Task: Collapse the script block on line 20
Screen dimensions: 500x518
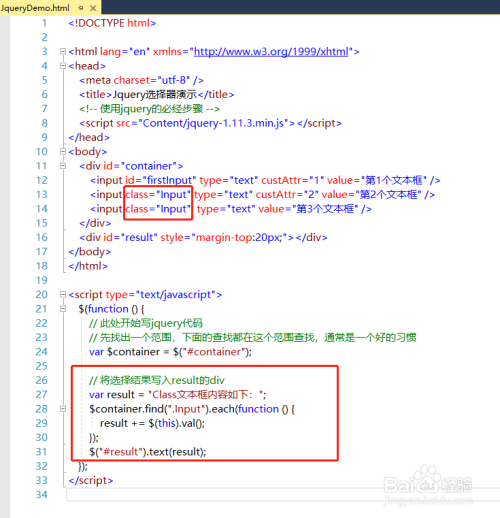Action: tap(63, 294)
